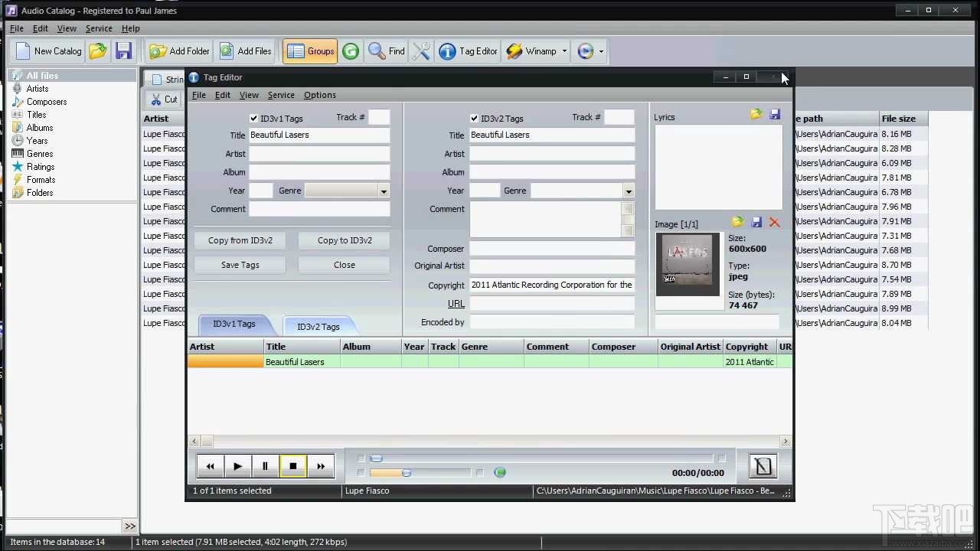Viewport: 980px width, 551px height.
Task: Click the New Catalog toolbar button
Action: click(48, 51)
